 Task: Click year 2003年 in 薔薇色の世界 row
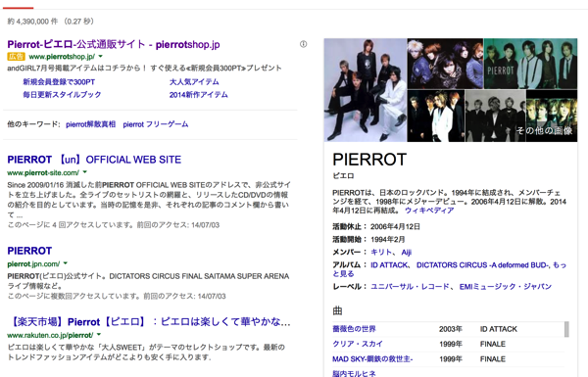pos(451,329)
